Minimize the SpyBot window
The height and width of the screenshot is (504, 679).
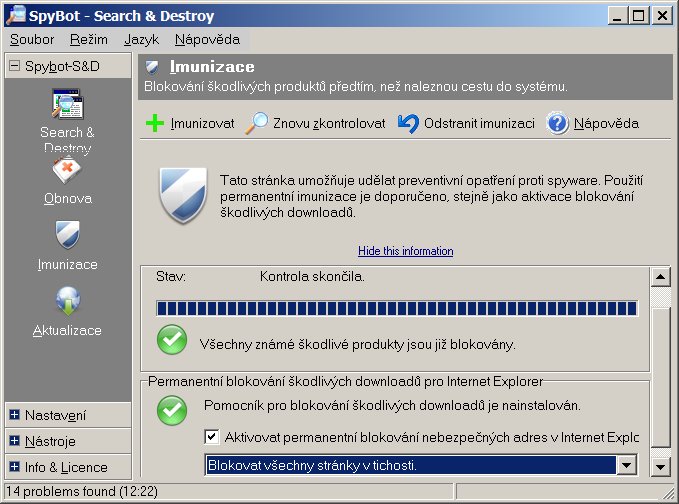click(x=618, y=16)
